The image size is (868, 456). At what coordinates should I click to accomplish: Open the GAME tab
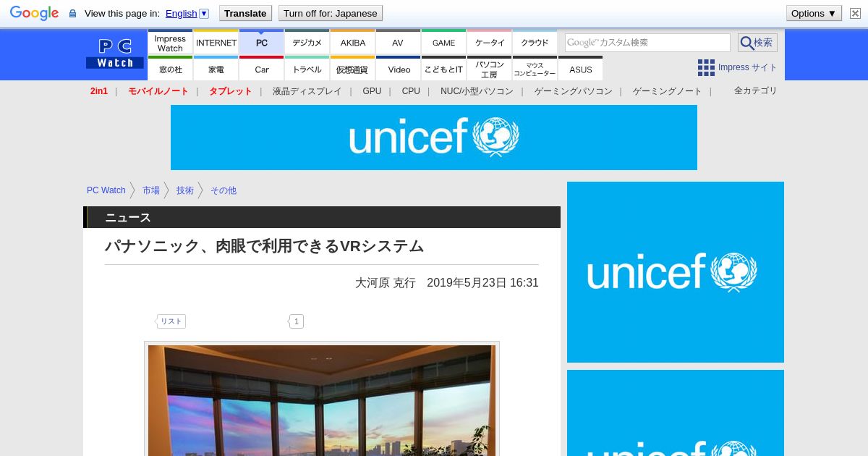(443, 42)
